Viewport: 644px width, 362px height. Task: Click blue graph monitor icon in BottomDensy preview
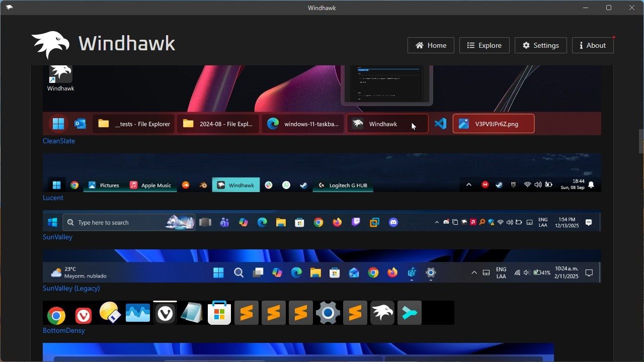[x=137, y=313]
